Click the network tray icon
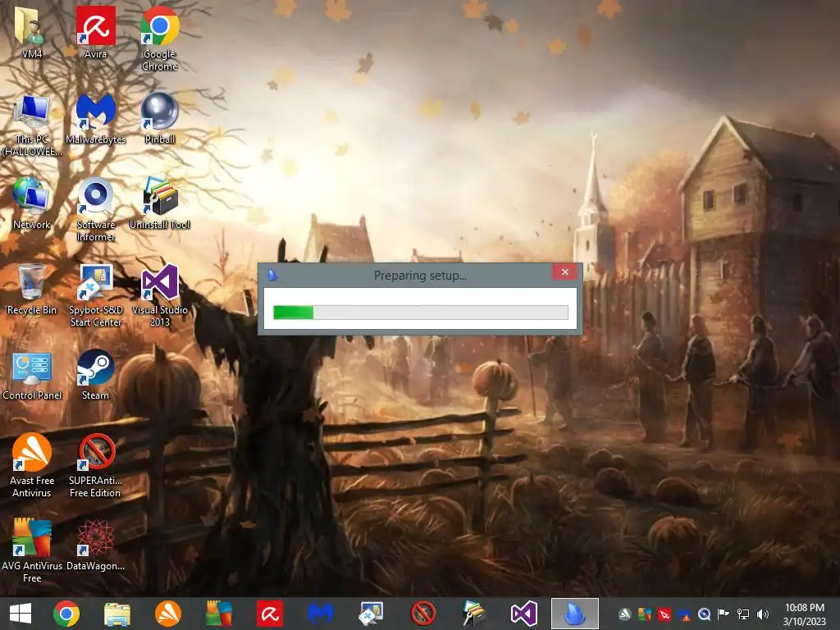 pyautogui.click(x=743, y=614)
